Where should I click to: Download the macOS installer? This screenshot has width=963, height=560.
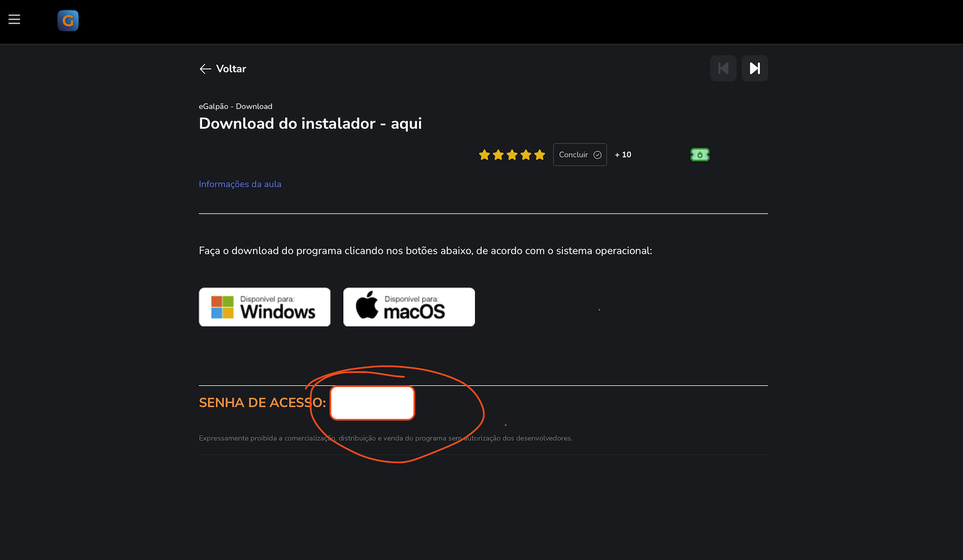(x=409, y=307)
